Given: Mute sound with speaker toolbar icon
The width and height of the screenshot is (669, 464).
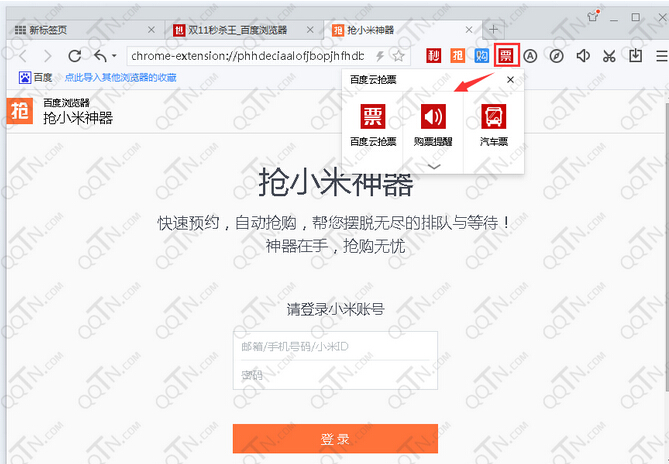Looking at the screenshot, I should 583,56.
